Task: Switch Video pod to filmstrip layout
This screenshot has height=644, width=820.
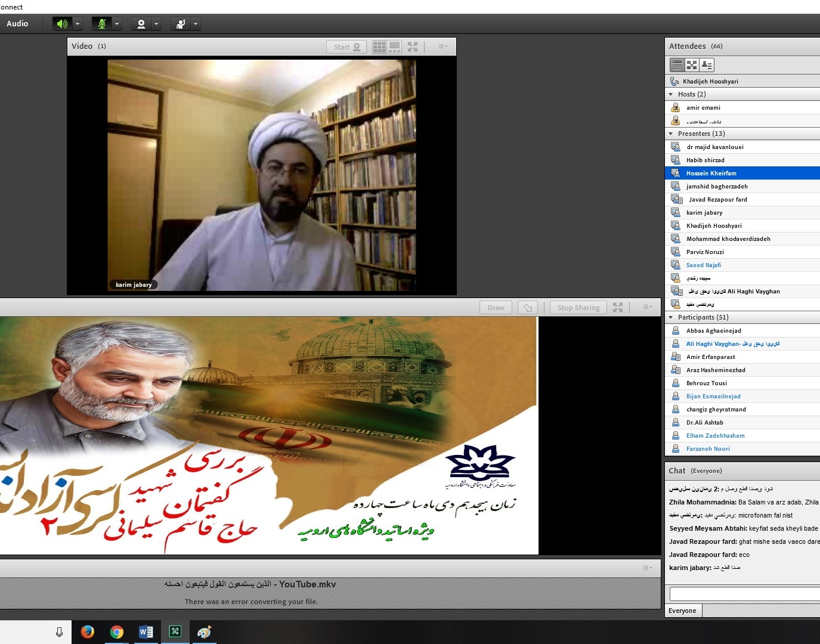Action: (x=394, y=47)
